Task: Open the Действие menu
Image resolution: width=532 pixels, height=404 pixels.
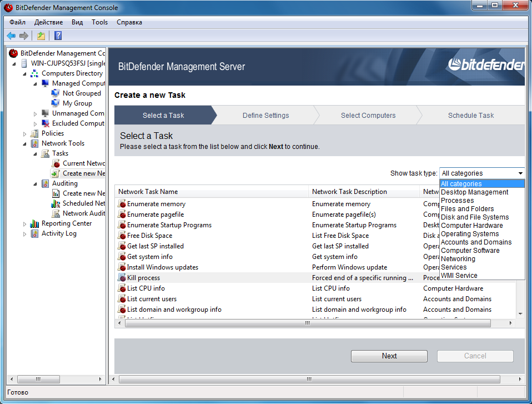Action: tap(48, 22)
